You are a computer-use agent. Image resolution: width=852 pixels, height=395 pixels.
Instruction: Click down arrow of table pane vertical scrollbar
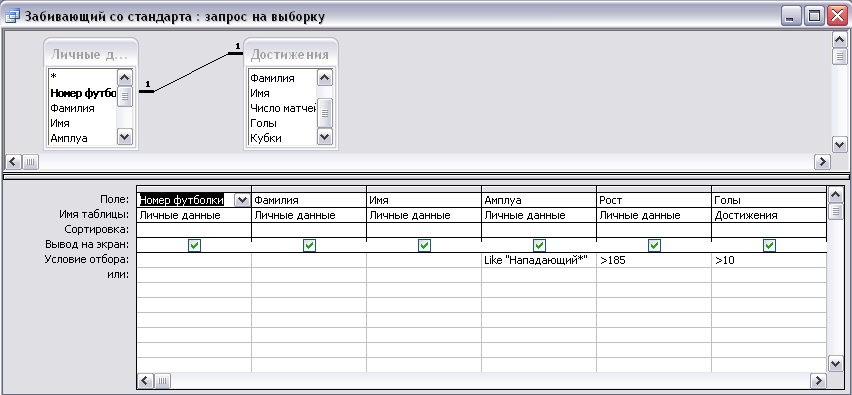(840, 145)
